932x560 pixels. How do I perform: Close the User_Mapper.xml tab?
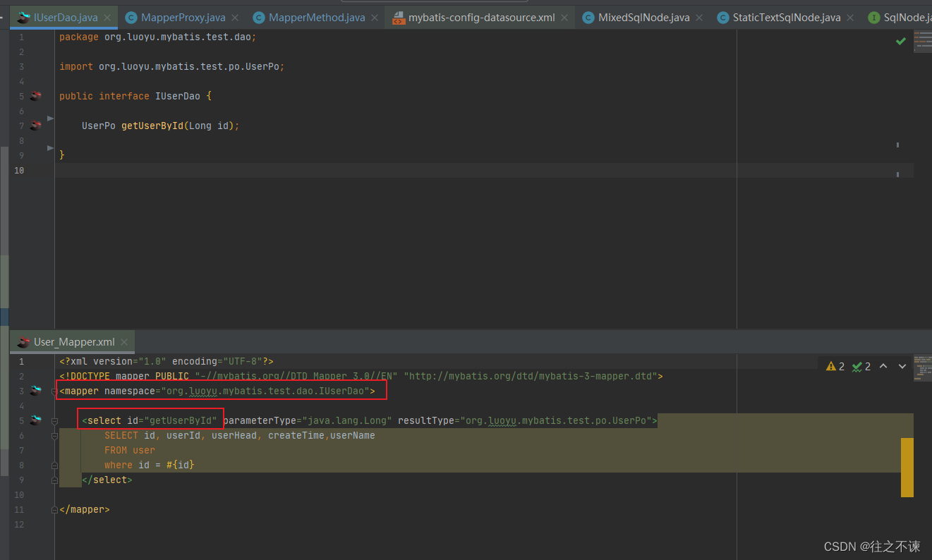tap(124, 342)
